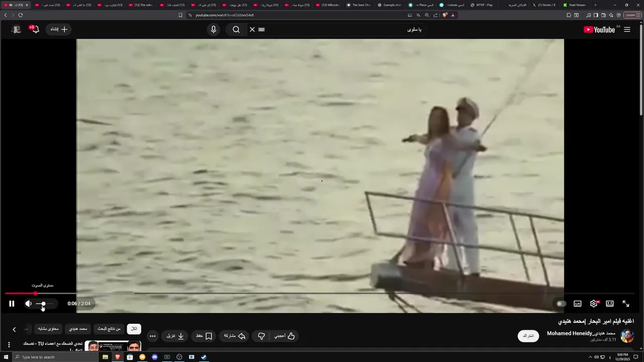Save the video (حفظ)
The width and height of the screenshot is (644, 362).
pos(204,336)
